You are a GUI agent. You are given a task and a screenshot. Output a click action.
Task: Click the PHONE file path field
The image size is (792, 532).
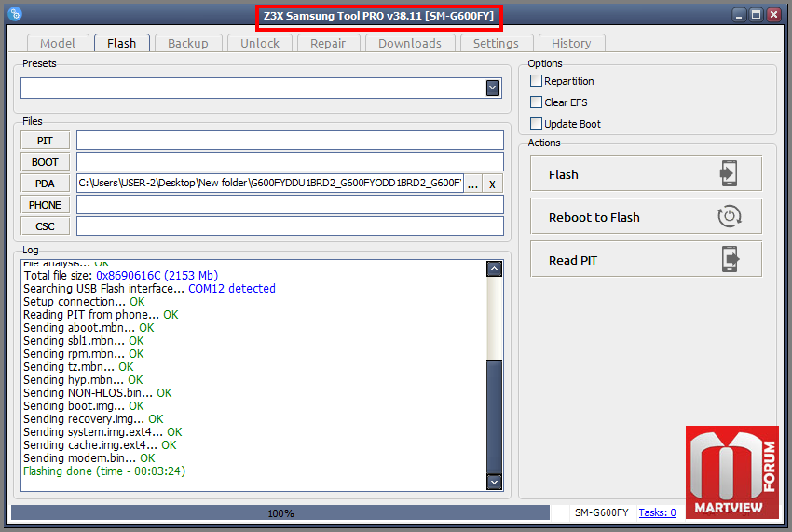(290, 205)
